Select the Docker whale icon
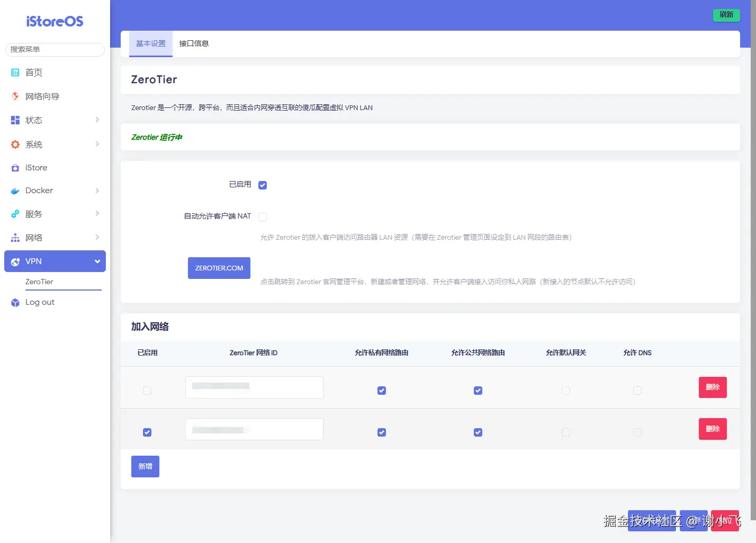Screen dimensions: 756x543 (x=15, y=191)
